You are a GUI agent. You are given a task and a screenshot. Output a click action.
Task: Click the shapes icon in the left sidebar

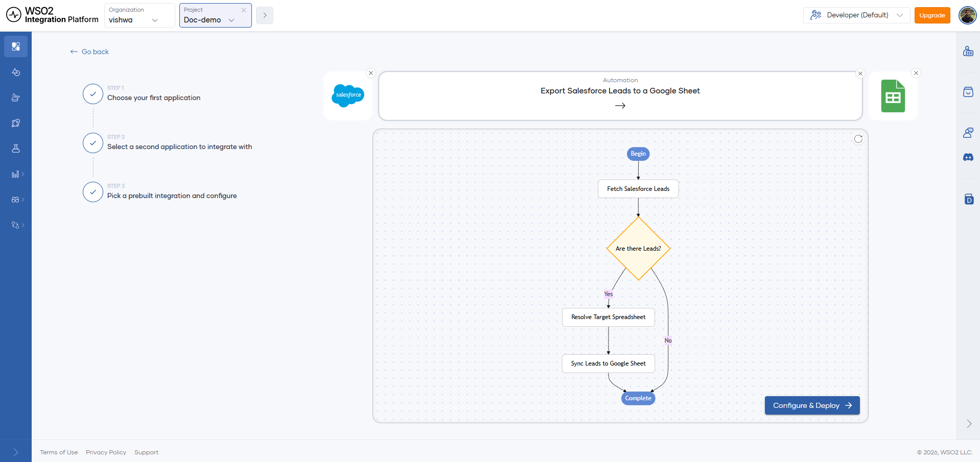pyautogui.click(x=16, y=72)
